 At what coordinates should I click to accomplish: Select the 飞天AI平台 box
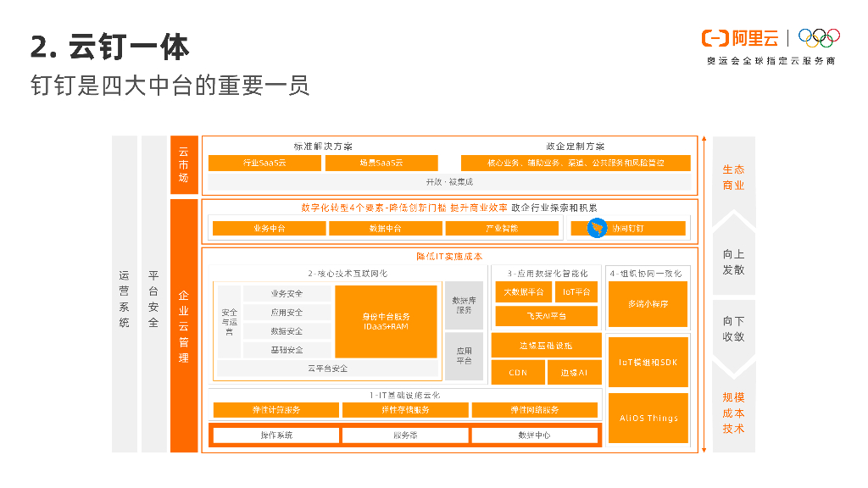pos(546,316)
